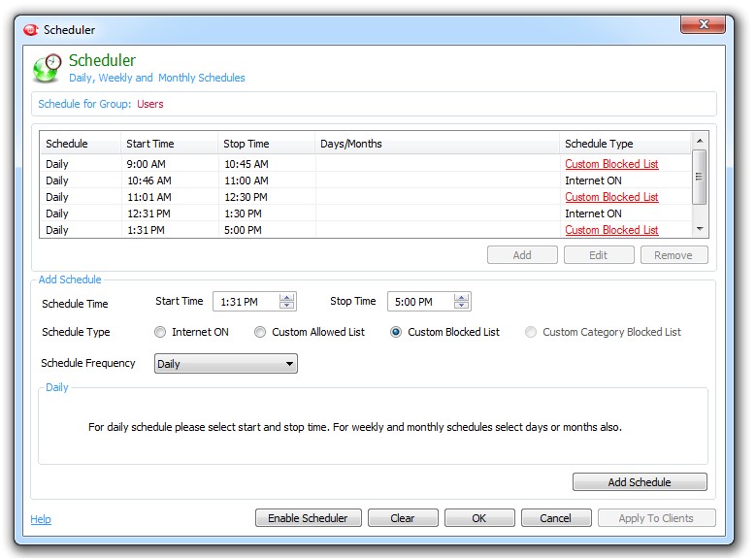
Task: Open Custom Blocked List link for 9:00 AM
Action: point(611,164)
